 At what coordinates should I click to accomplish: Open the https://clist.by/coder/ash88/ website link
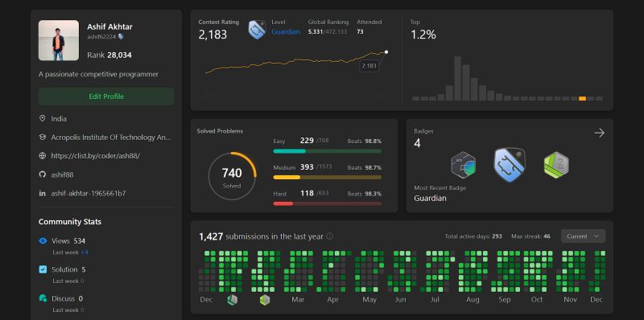pyautogui.click(x=95, y=156)
